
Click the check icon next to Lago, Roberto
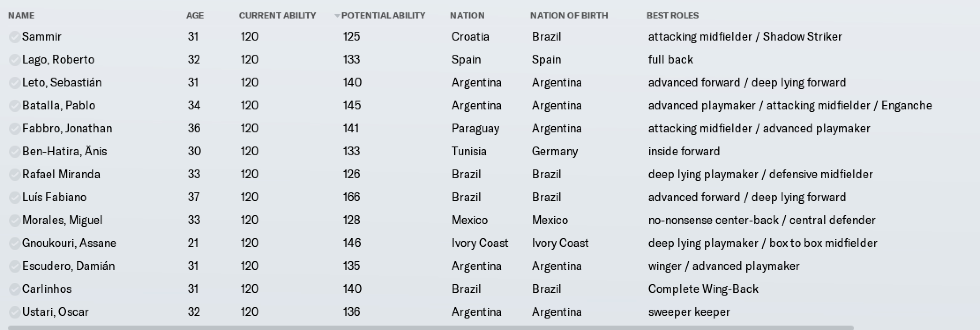click(15, 60)
